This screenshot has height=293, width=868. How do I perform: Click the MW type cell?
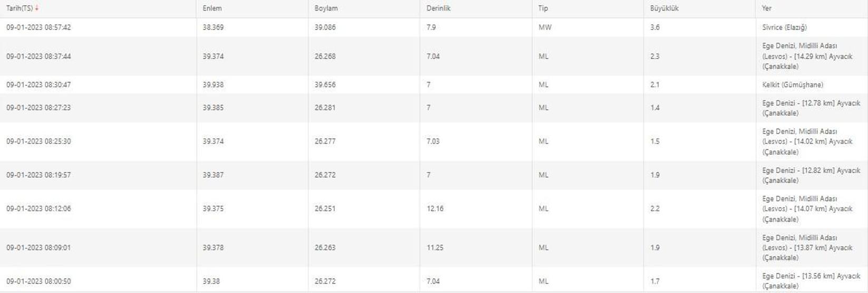[x=545, y=27]
